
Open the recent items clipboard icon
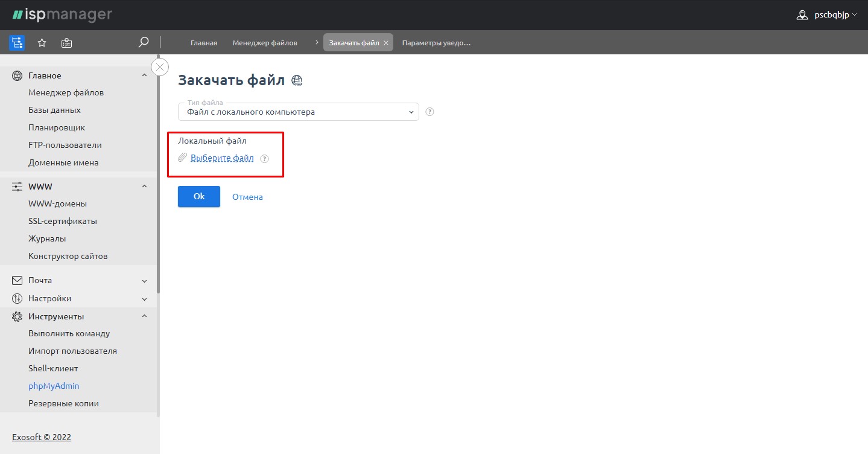point(67,43)
